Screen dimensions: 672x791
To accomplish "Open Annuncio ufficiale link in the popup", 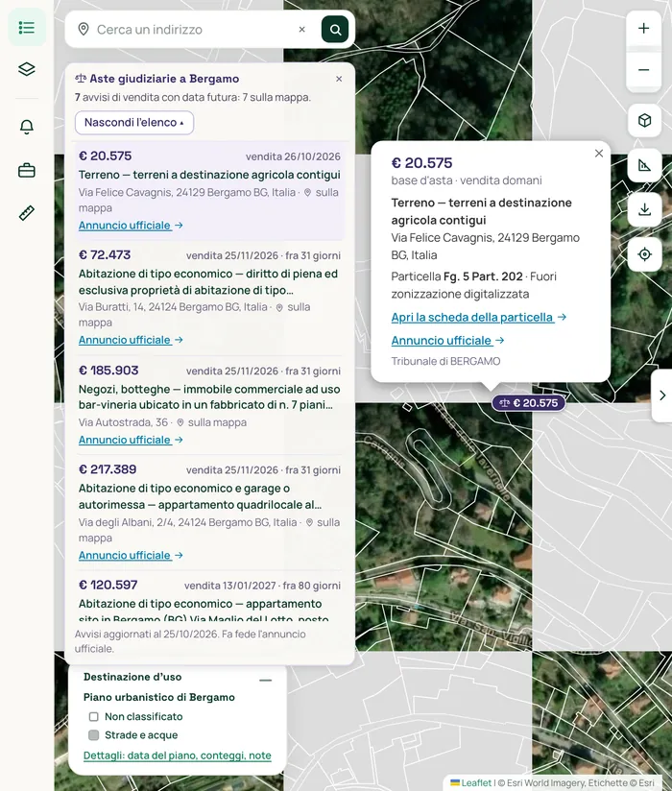I will point(447,341).
